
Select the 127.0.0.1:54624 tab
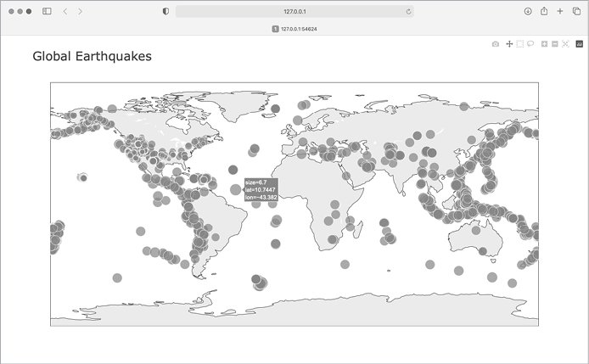tap(294, 28)
